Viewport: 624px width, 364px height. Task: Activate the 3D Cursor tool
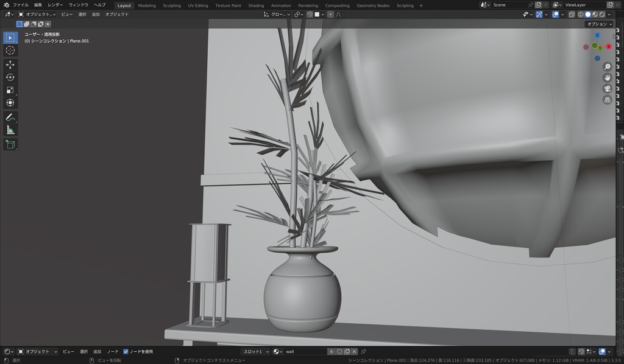[10, 51]
